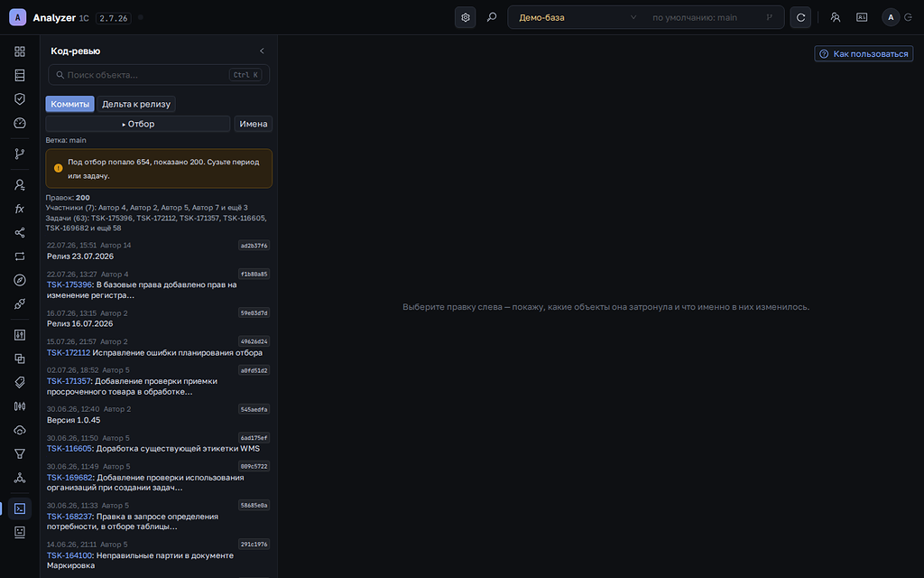Click the logout arrow icon
The width and height of the screenshot is (924, 578).
pos(908,17)
